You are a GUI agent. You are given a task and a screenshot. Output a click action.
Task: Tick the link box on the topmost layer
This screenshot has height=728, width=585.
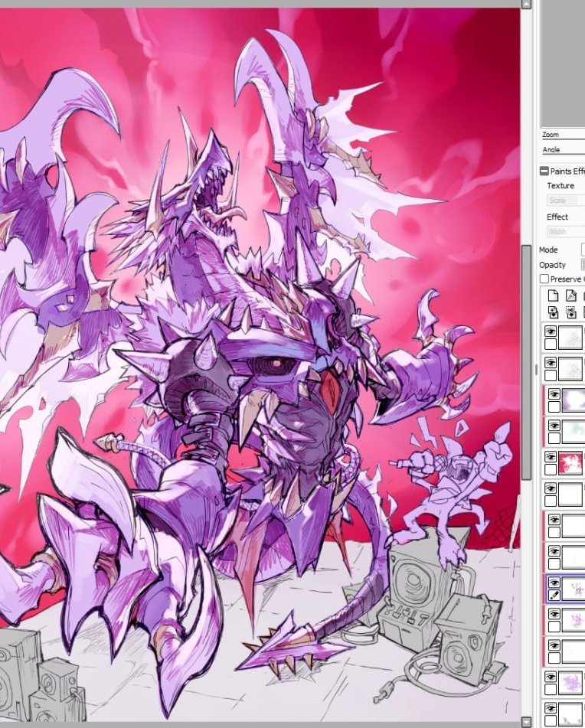tap(551, 344)
